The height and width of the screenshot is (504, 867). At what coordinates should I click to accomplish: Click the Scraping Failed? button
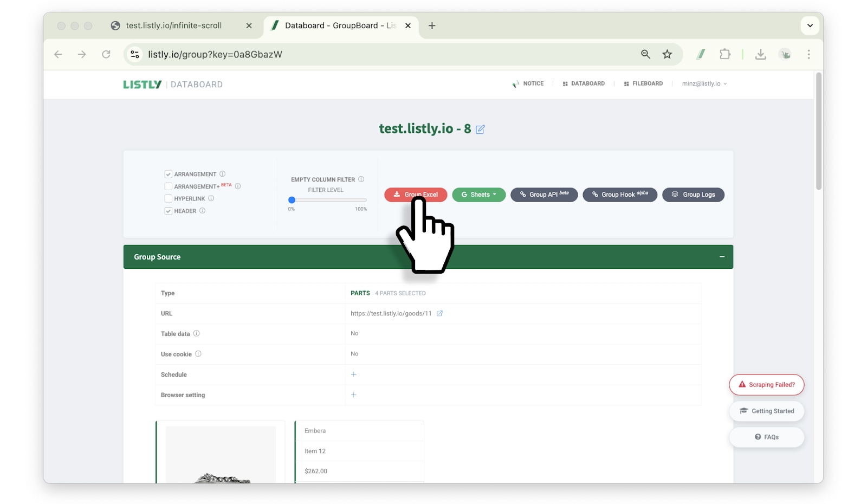click(x=766, y=385)
